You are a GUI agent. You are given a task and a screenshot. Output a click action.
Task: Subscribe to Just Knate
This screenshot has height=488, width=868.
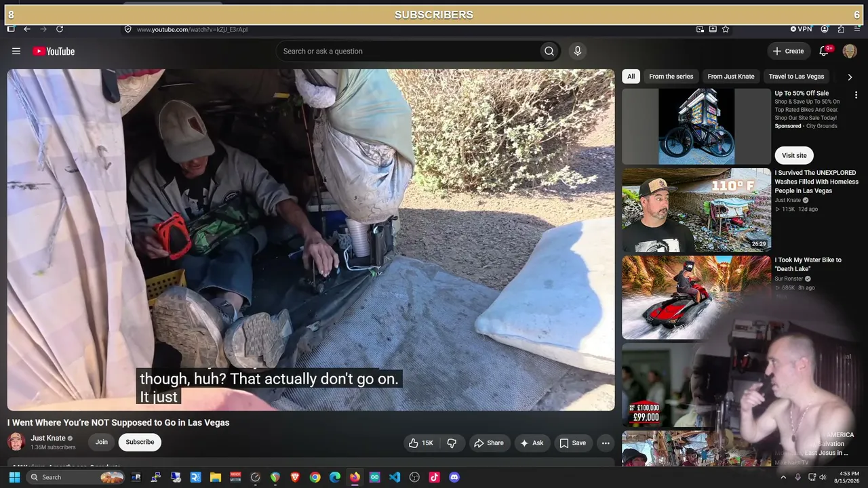point(140,443)
